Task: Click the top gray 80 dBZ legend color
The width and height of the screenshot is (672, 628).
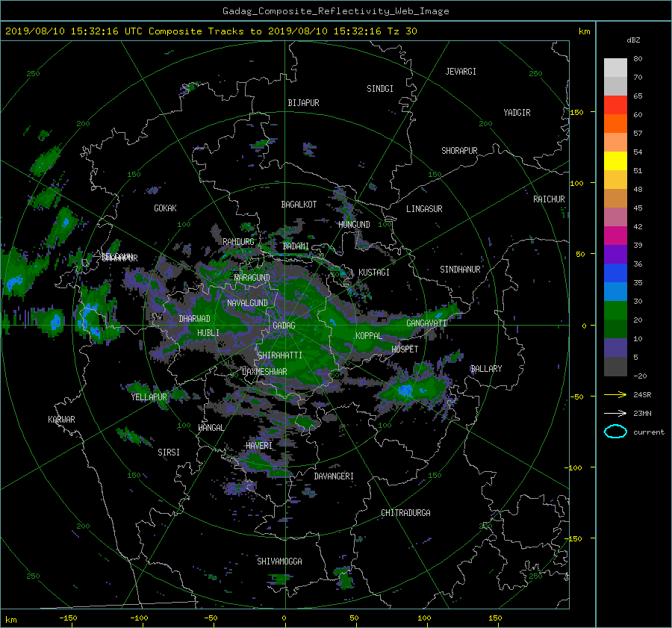Action: 615,68
